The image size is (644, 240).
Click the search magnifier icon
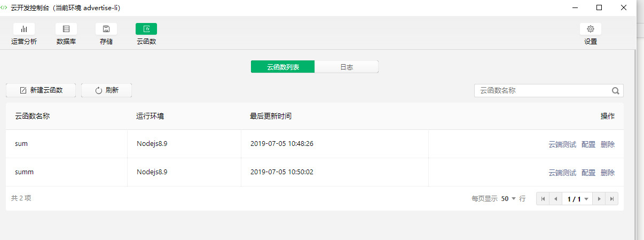click(x=616, y=91)
